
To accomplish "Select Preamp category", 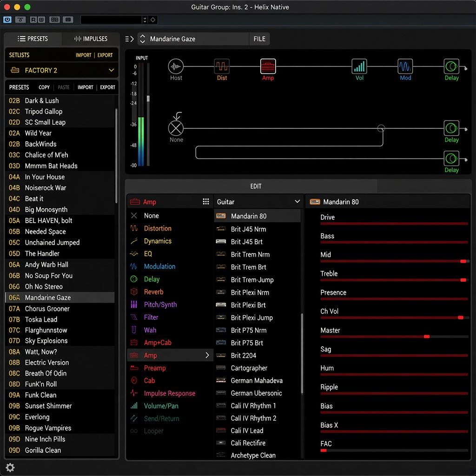I will click(x=170, y=368).
